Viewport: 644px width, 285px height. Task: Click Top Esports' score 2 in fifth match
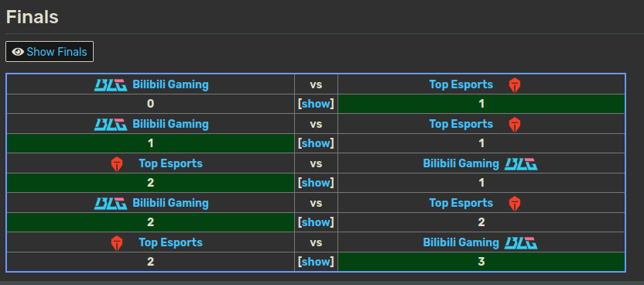150,262
